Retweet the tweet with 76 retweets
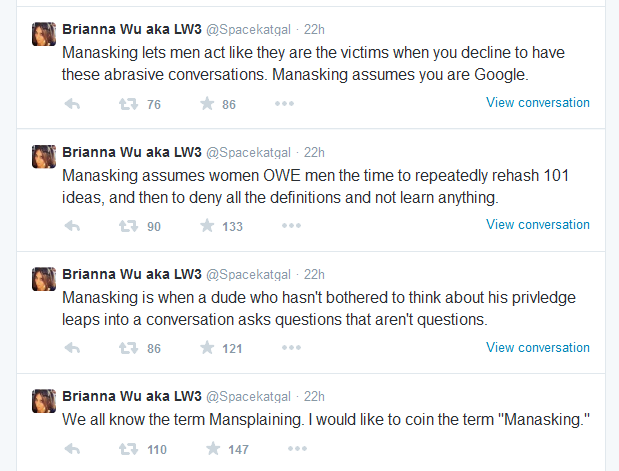619x471 pixels. coord(128,104)
